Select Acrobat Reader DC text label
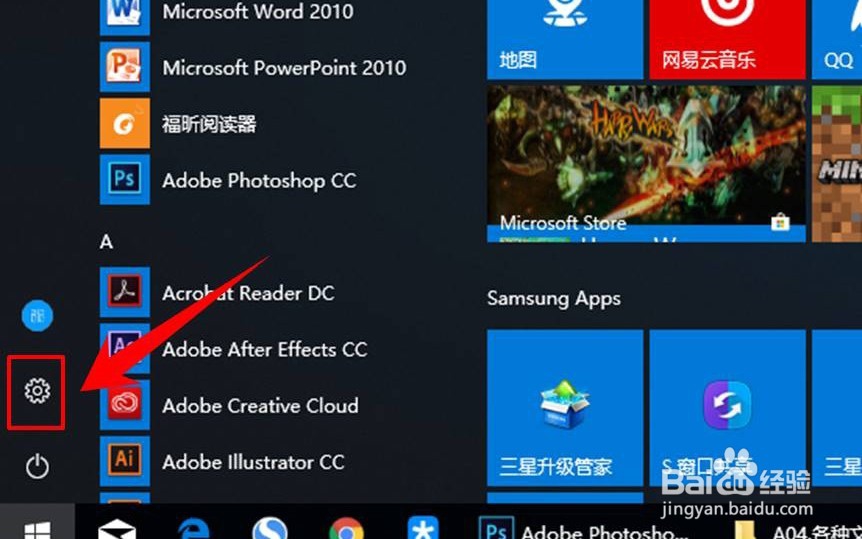862x539 pixels. click(x=248, y=293)
